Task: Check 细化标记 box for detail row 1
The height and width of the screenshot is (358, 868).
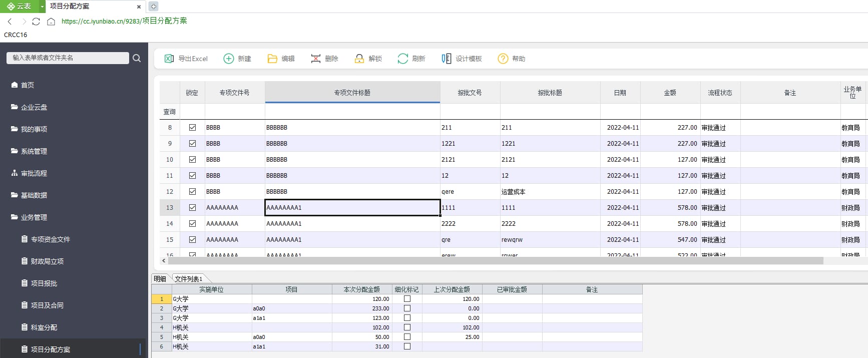Action: 407,299
